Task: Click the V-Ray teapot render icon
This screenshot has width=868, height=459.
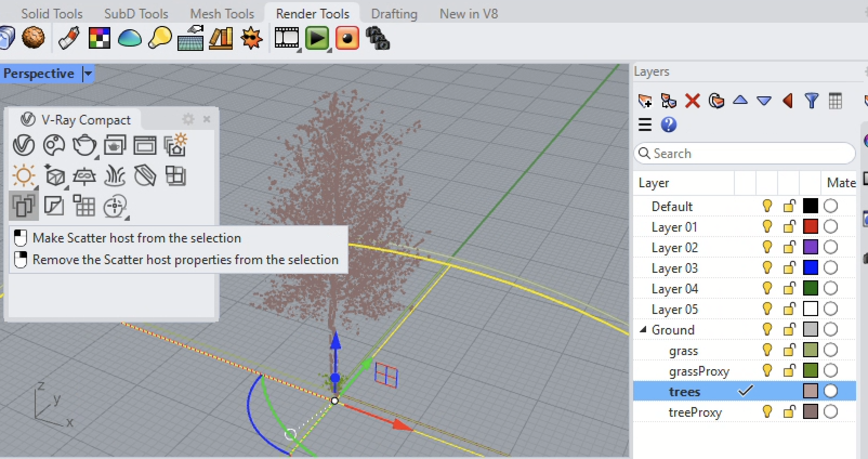Action: click(x=84, y=146)
